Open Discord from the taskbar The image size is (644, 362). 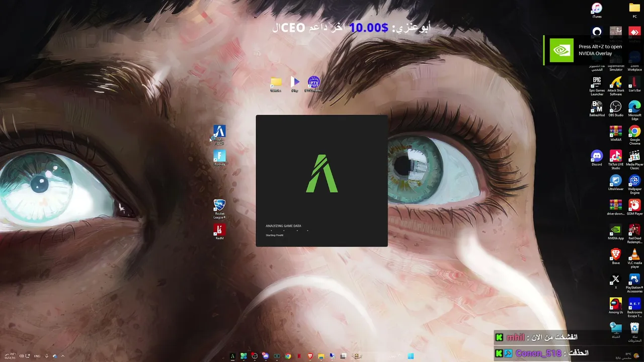pos(266,356)
